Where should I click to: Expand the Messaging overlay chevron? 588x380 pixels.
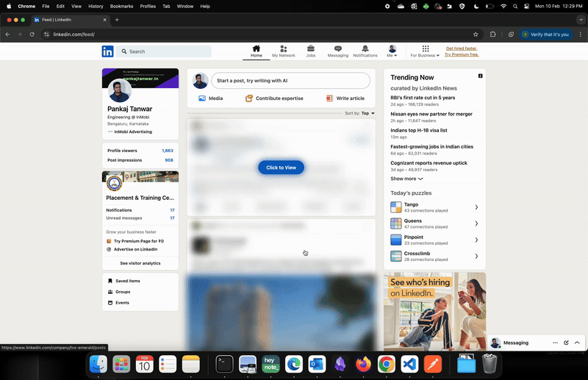(577, 343)
